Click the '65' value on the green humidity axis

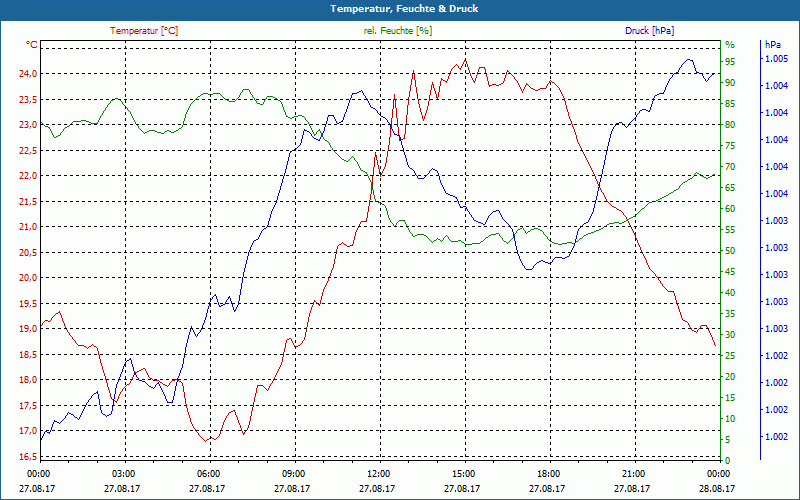point(730,188)
